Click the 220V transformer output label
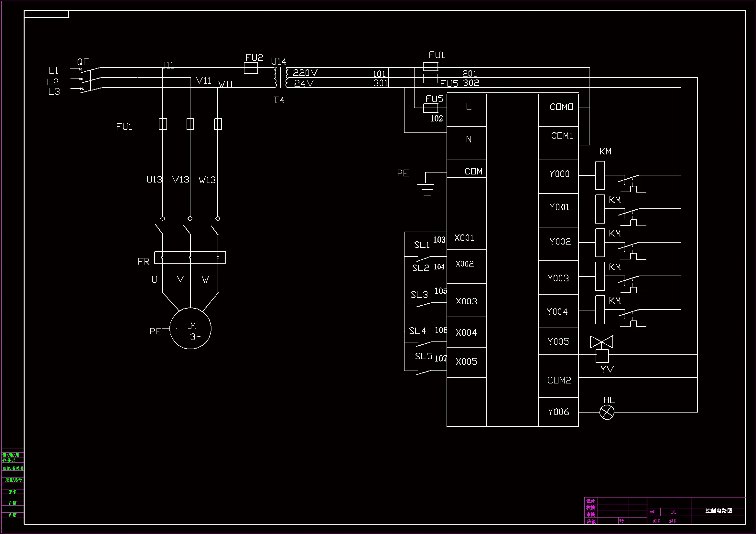The image size is (756, 534). (x=305, y=73)
